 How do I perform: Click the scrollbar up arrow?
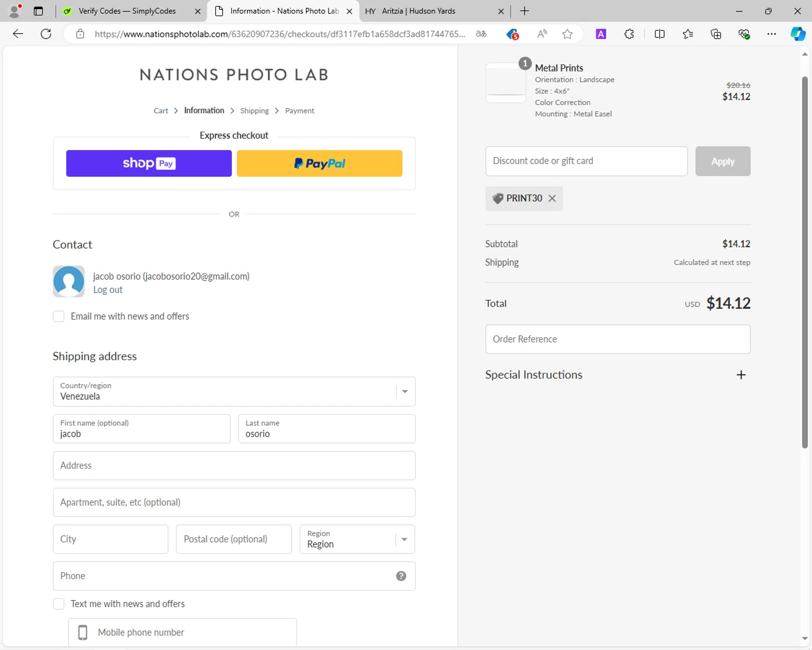pos(805,54)
